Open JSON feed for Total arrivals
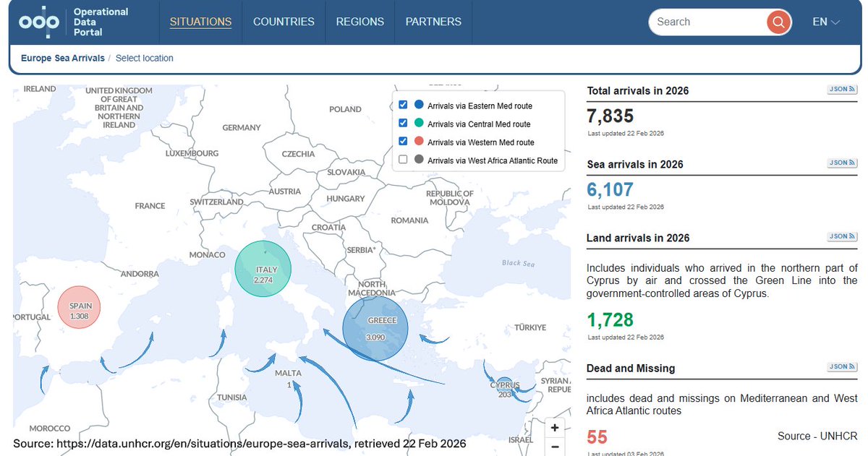 [x=842, y=90]
